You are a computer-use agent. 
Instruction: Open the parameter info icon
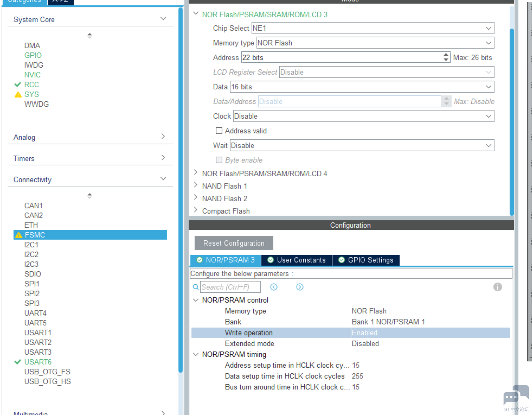(498, 287)
